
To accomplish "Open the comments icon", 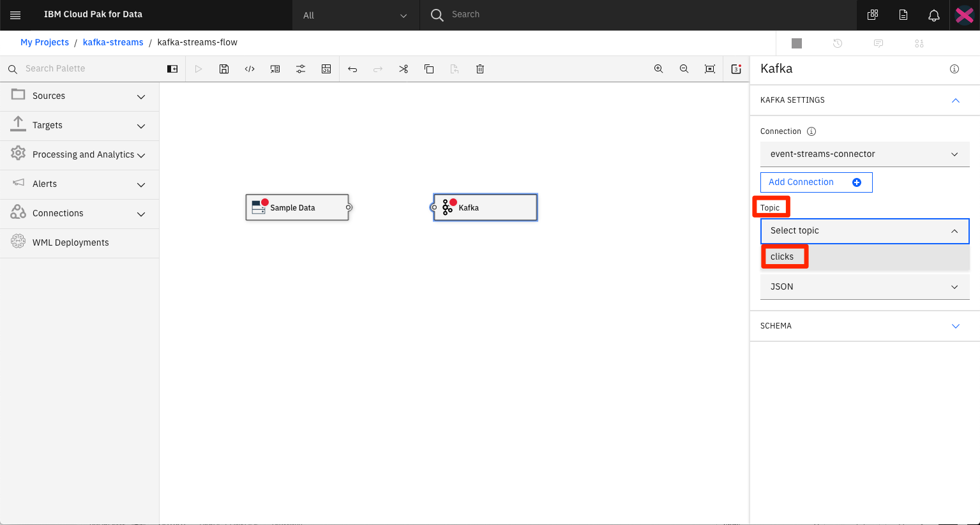I will [878, 43].
